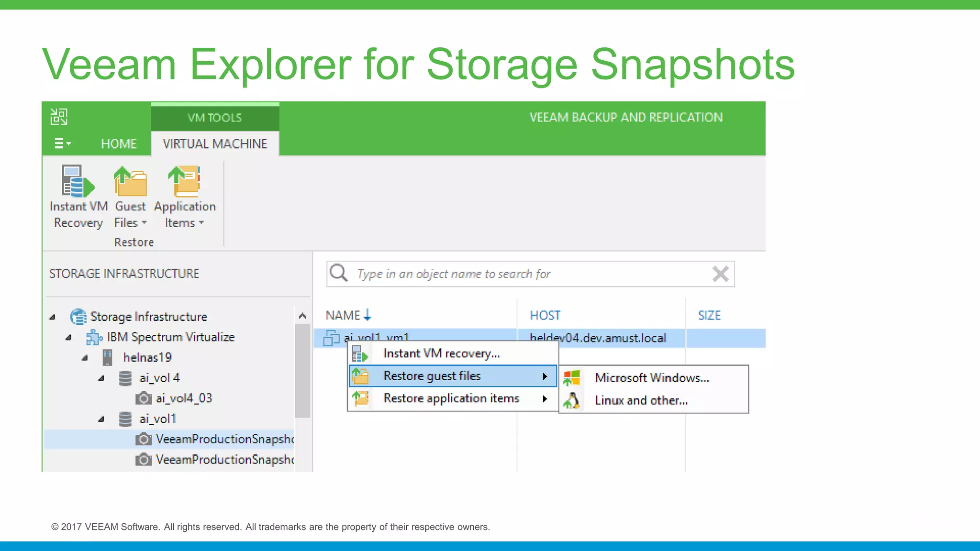980x551 pixels.
Task: Collapse the Storage Infrastructure root node
Action: tap(53, 317)
